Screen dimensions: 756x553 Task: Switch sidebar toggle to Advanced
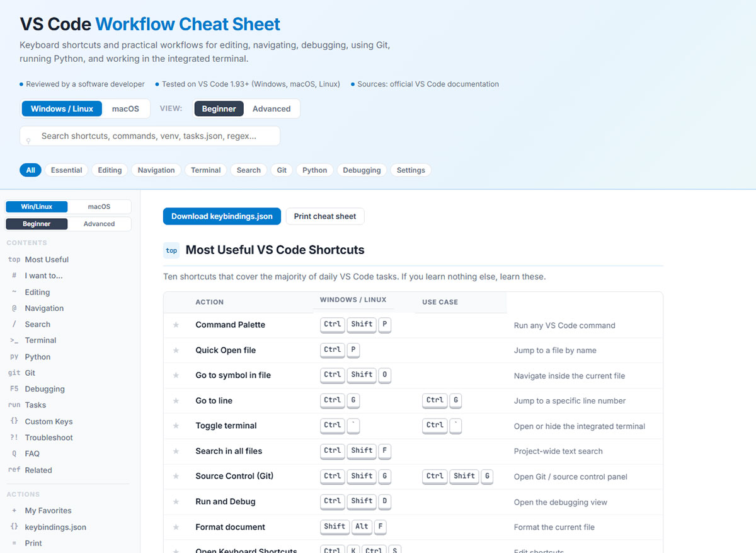99,224
